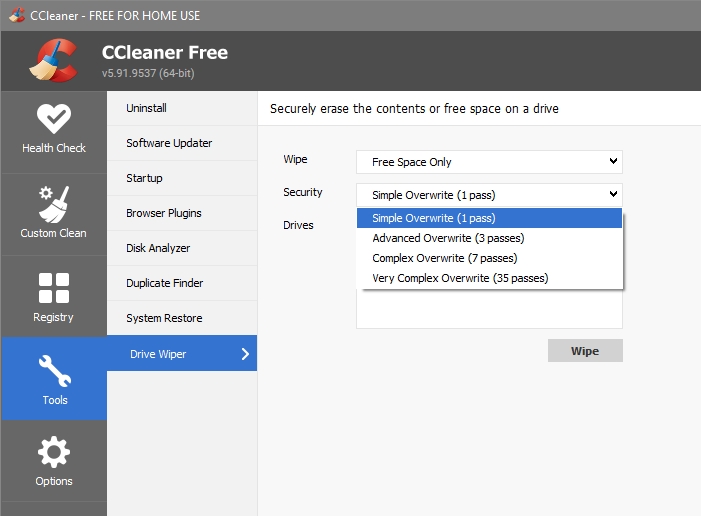Click the CCleaner logo in header

(53, 60)
